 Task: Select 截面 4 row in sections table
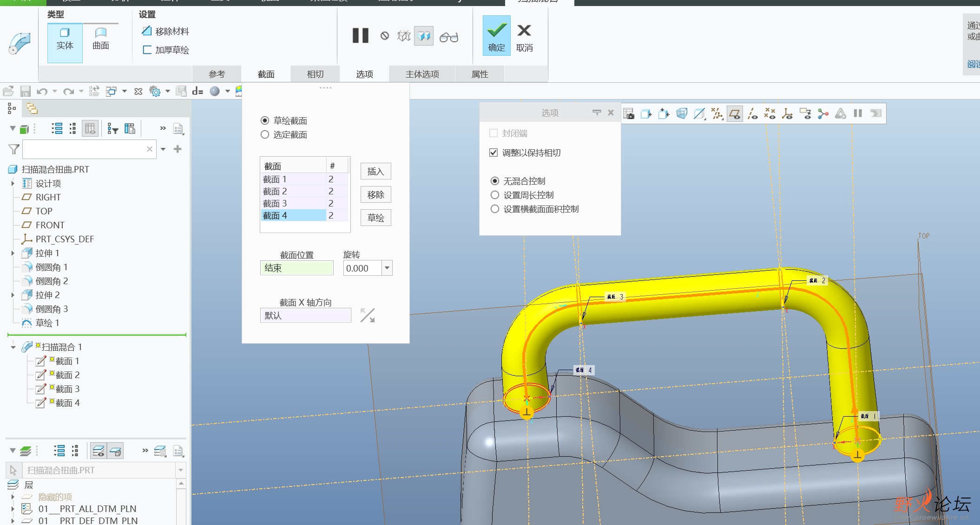304,215
